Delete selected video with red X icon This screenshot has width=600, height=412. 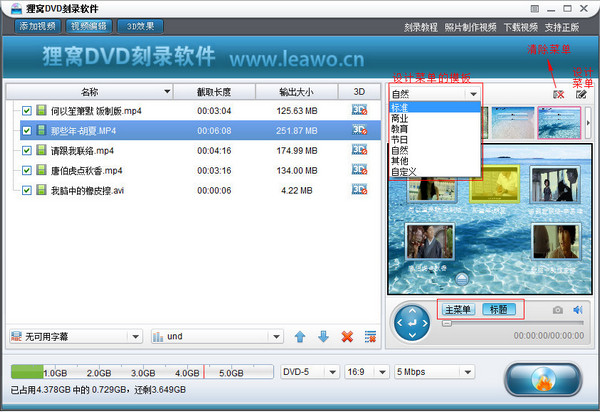(347, 337)
